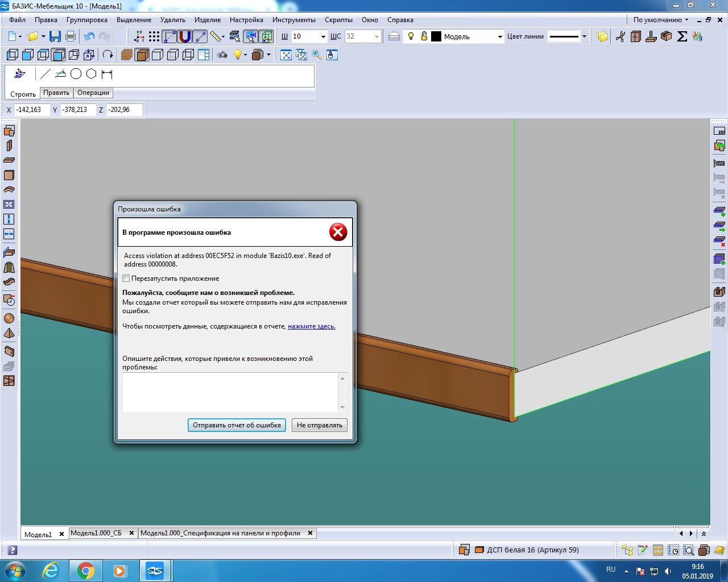Click the Save diskette icon

coord(55,36)
